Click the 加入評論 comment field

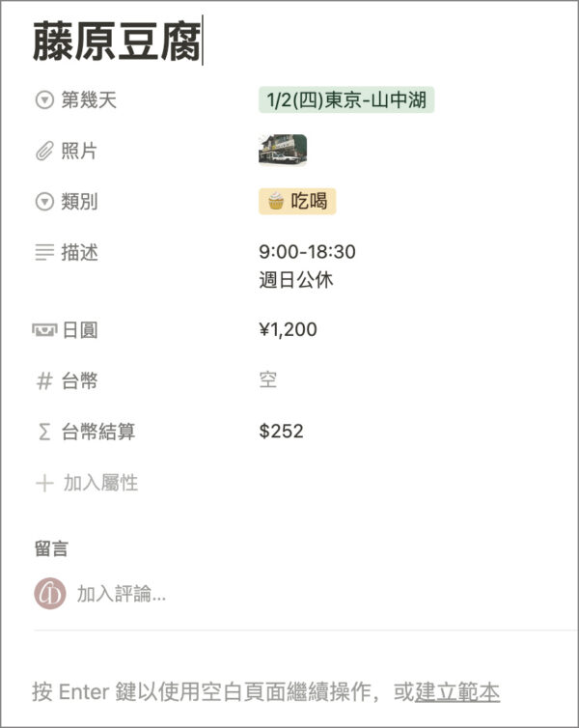coord(122,595)
